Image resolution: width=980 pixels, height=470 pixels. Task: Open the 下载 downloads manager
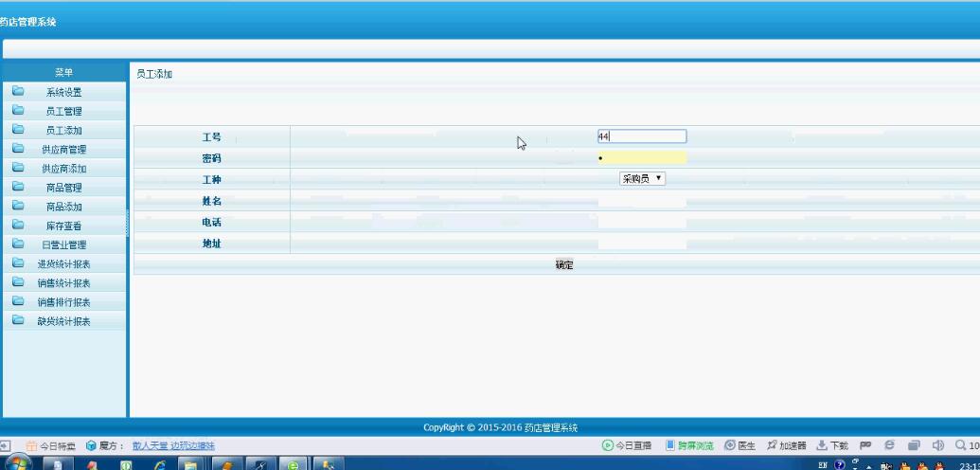click(x=832, y=445)
